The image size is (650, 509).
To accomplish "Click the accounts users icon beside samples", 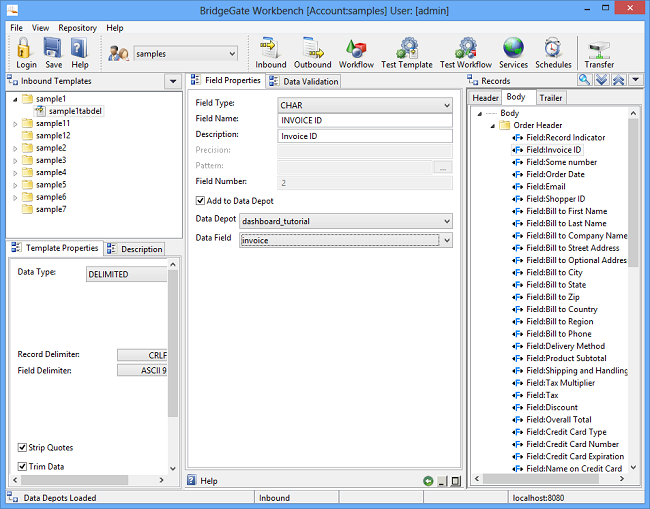I will coord(118,53).
